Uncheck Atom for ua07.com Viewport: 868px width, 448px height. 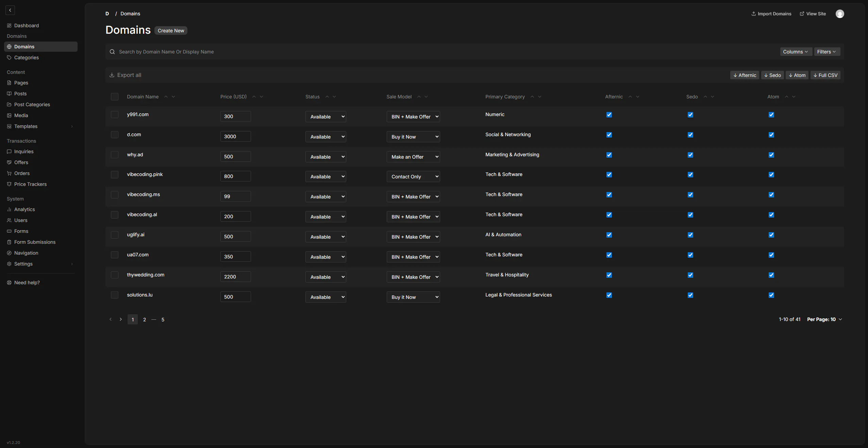tap(771, 255)
